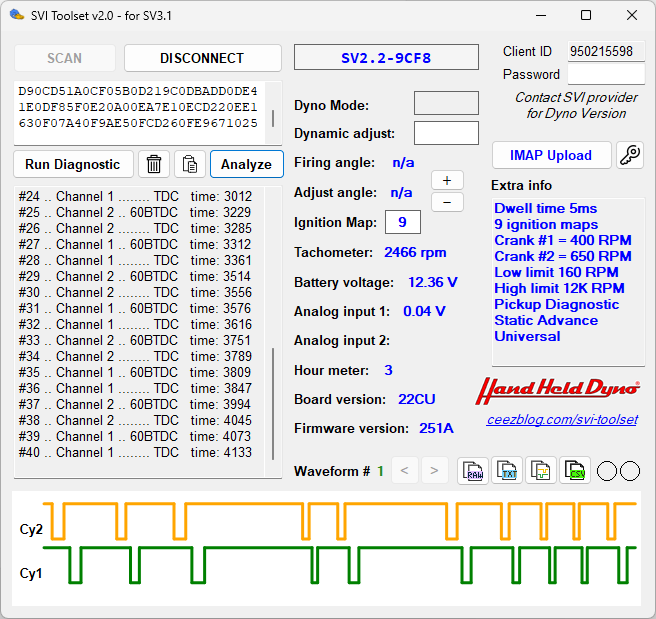Click 'Crank #1 = 400 RPM' in Extra info
Screen dimensions: 656x619
(x=563, y=240)
